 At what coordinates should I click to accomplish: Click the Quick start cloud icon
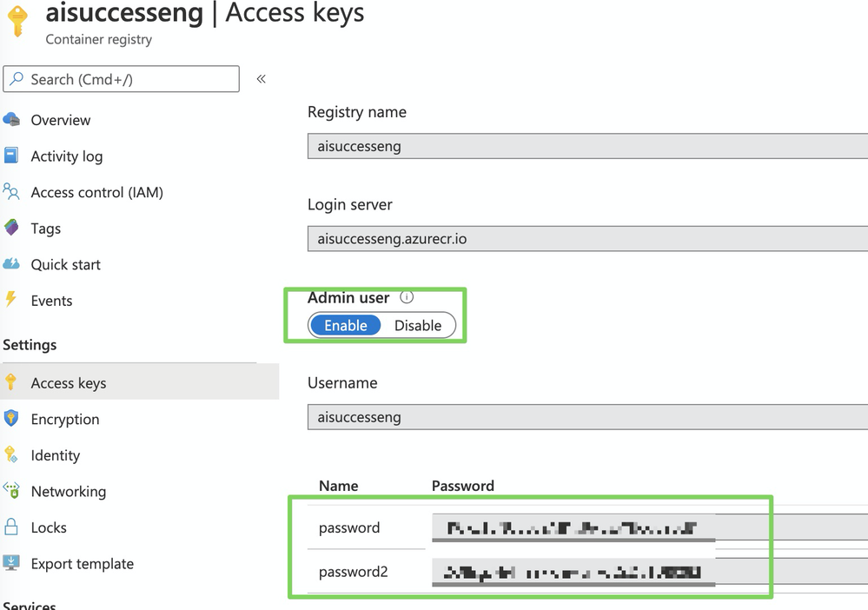[11, 264]
